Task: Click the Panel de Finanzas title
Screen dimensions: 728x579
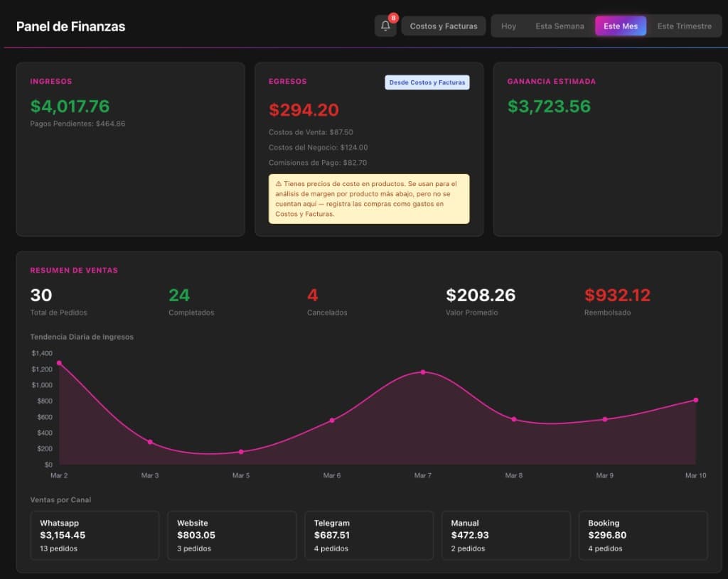Action: pyautogui.click(x=70, y=26)
